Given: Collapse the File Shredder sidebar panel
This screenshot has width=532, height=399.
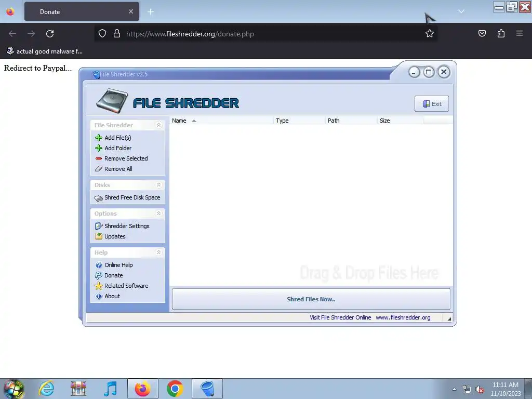Looking at the screenshot, I should (158, 125).
